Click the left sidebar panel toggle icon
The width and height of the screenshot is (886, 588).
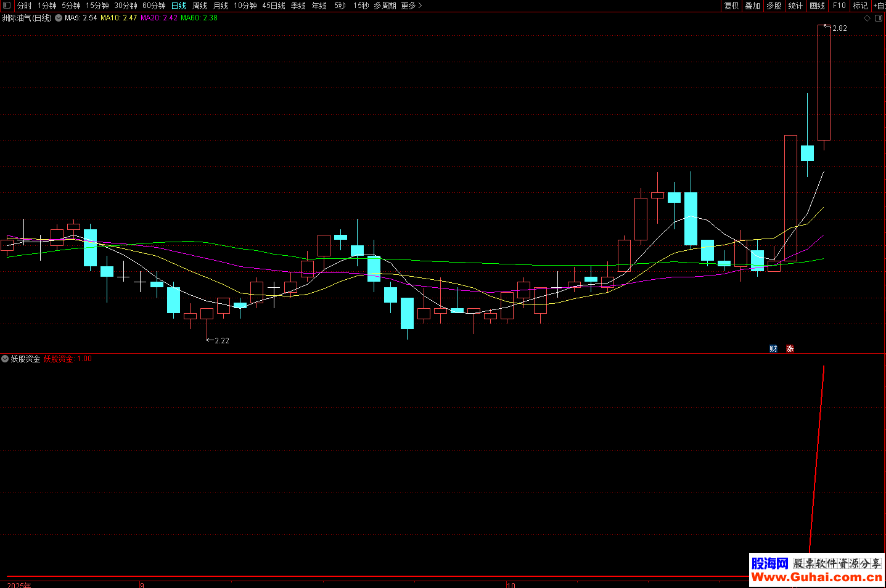click(7, 6)
